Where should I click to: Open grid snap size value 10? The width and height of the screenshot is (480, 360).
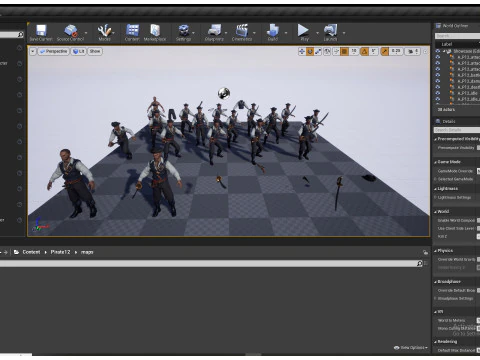[354, 51]
